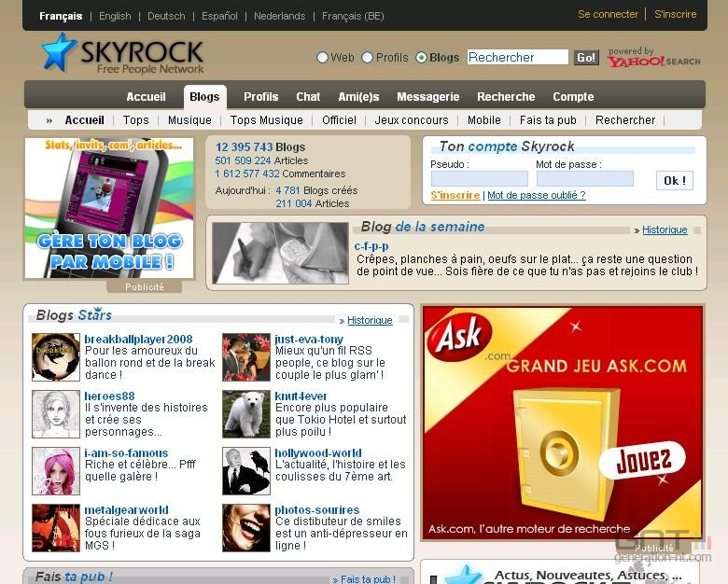Switch language to Deutsch
The image size is (728, 584).
click(x=166, y=16)
